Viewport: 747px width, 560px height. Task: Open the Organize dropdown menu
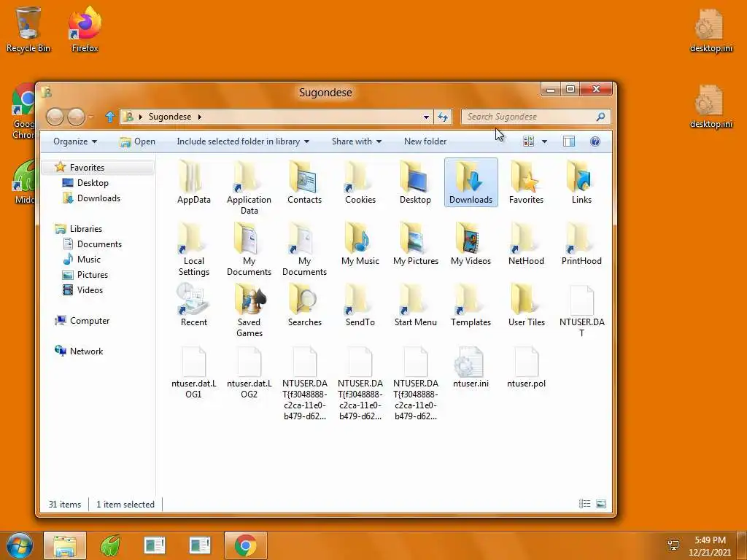tap(75, 141)
